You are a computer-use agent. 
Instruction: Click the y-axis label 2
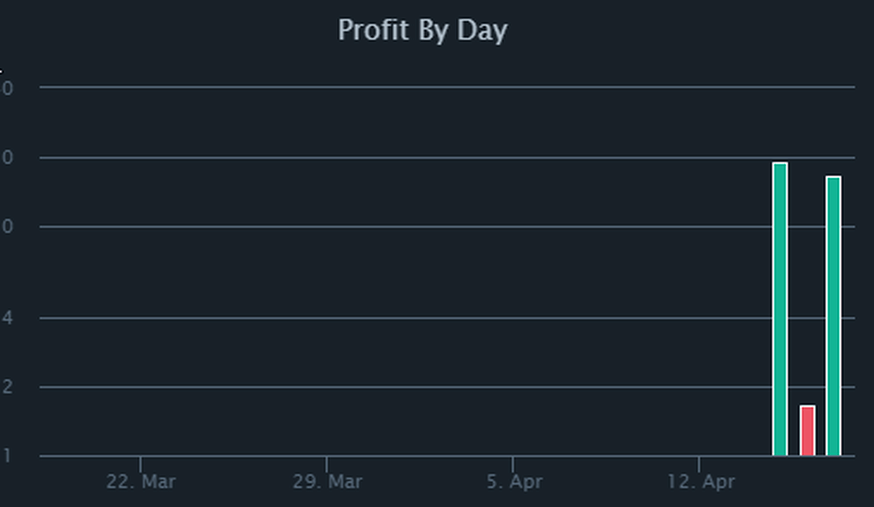(7, 387)
